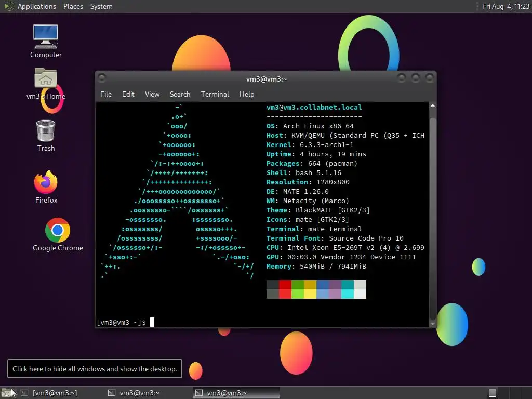
Task: Click the highlighted active vm3@vm3:~ taskbar entry
Action: 236,393
